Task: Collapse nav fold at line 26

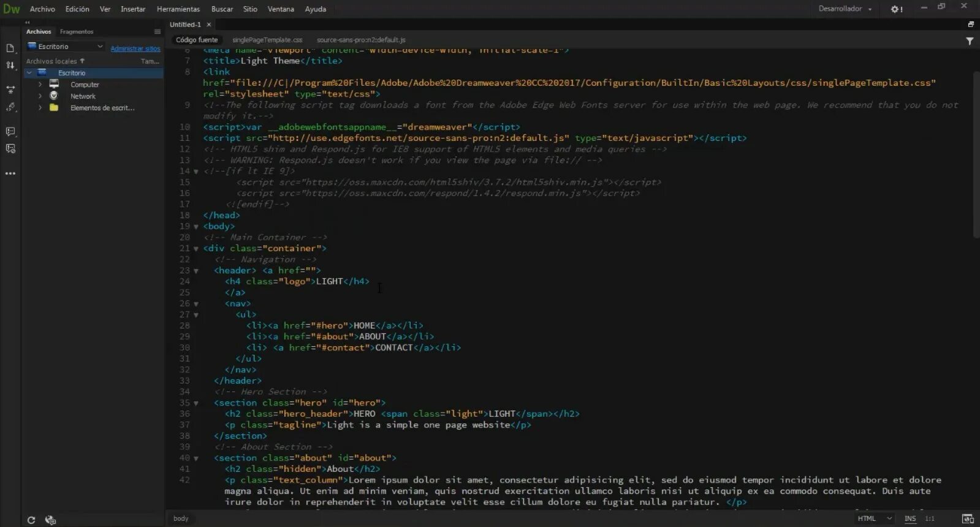Action: pos(196,304)
